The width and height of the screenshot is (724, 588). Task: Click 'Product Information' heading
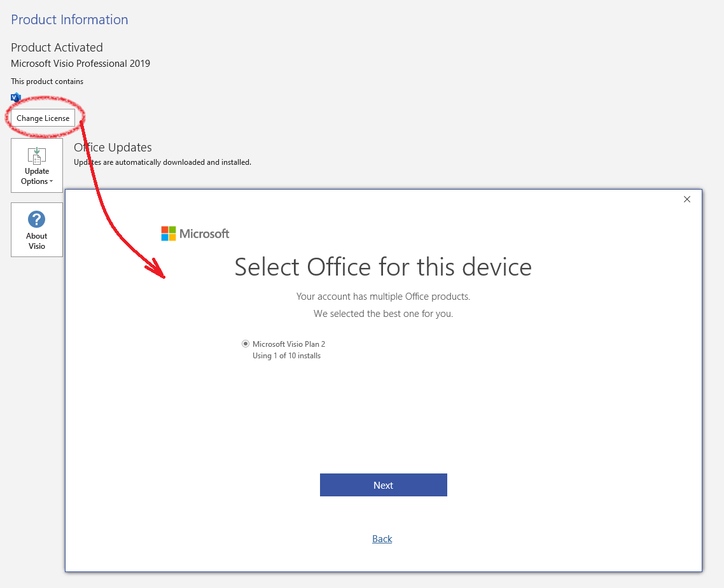pos(70,19)
